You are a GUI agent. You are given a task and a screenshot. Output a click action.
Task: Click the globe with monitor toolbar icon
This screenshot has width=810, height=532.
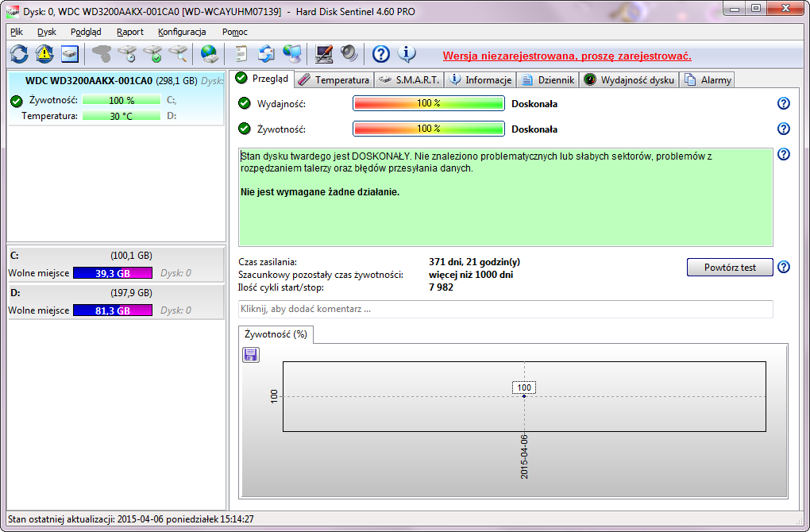[292, 54]
